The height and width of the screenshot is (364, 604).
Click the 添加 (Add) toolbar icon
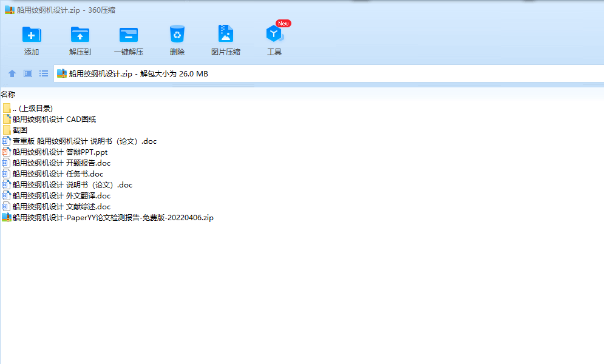pos(32,35)
